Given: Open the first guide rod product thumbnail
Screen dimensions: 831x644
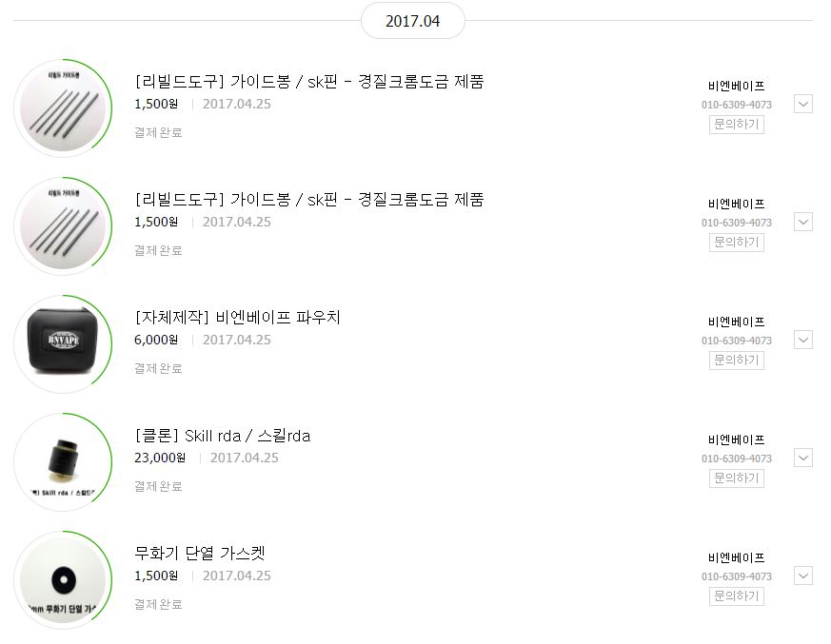Looking at the screenshot, I should [x=62, y=107].
